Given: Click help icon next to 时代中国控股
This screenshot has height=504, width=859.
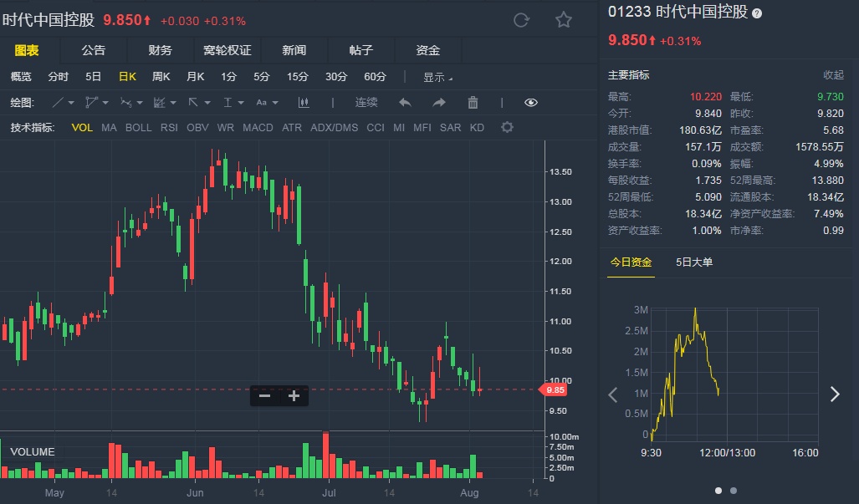Looking at the screenshot, I should click(757, 13).
